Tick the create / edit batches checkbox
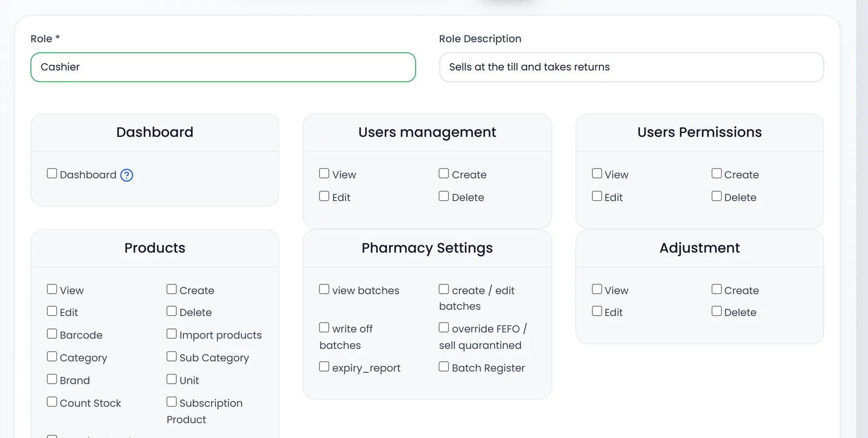Screen dimensions: 868x438 coord(444,289)
